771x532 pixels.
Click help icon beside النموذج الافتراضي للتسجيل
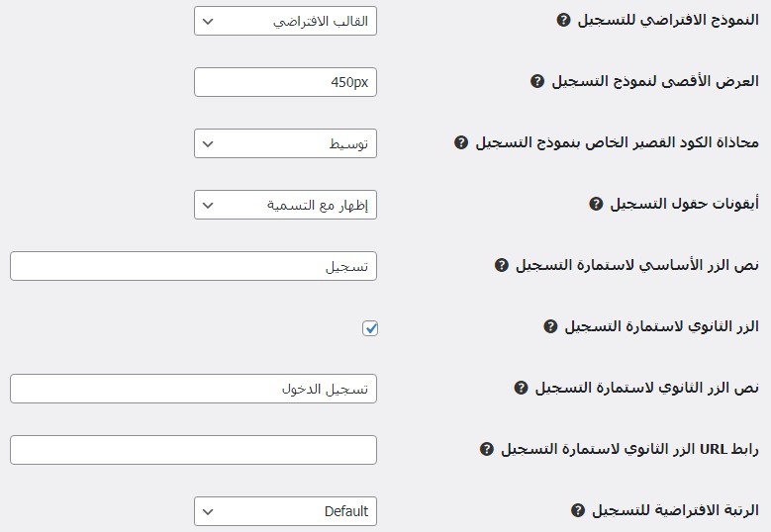563,20
